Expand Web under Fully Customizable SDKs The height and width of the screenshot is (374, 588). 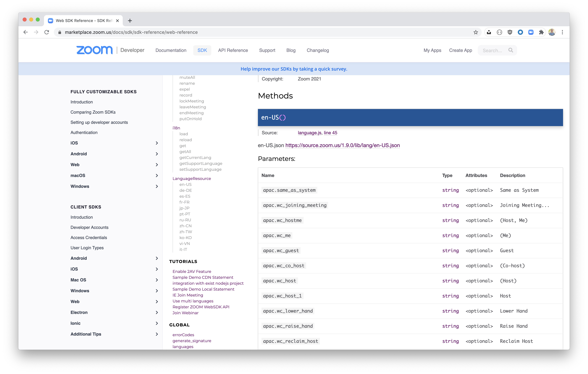pos(157,165)
